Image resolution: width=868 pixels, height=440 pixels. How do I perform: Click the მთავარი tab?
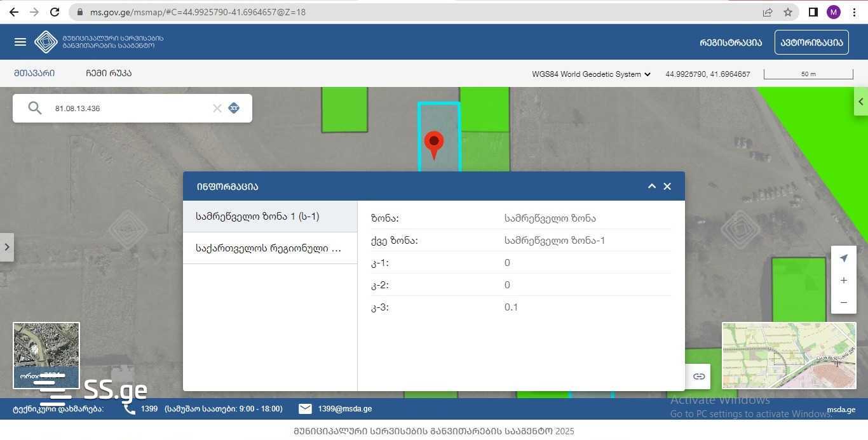click(34, 73)
